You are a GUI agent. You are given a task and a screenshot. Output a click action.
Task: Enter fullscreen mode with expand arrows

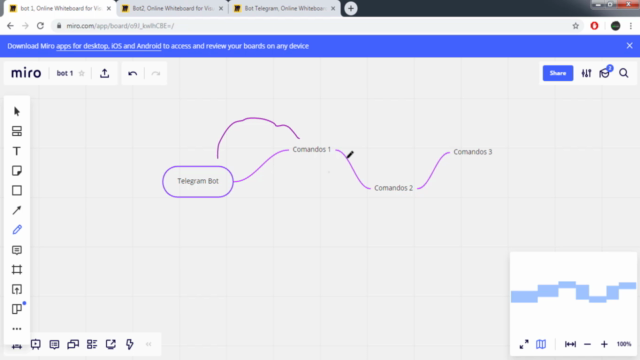click(524, 344)
